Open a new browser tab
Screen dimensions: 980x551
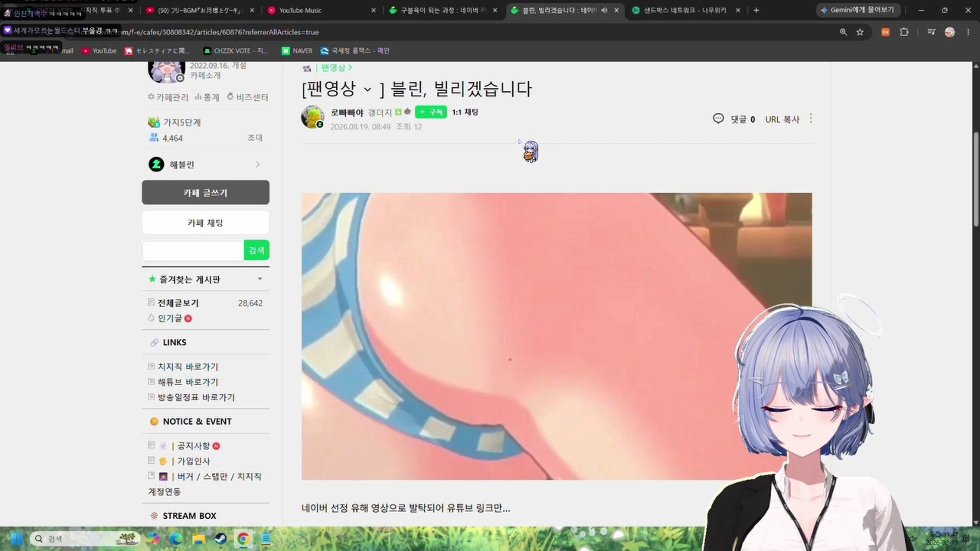tap(756, 10)
